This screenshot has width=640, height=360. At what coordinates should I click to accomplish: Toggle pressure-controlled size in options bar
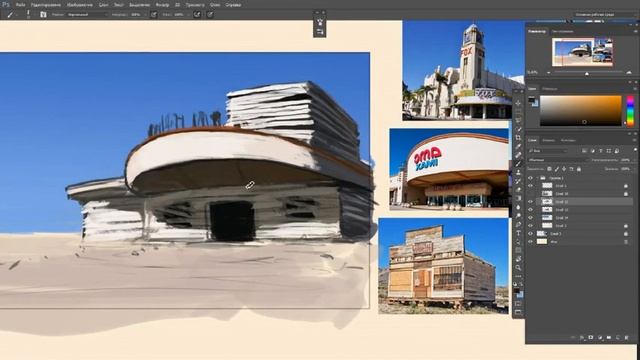tap(210, 14)
